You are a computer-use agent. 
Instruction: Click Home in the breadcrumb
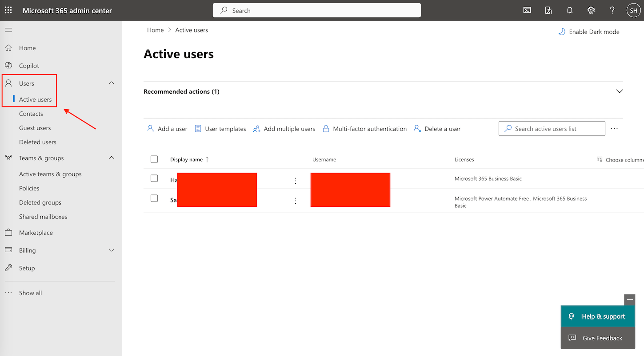click(x=156, y=30)
